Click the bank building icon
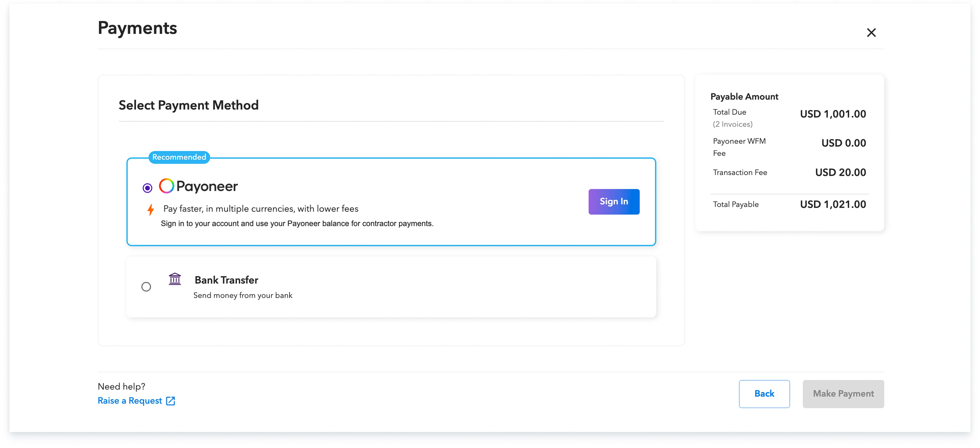This screenshot has height=448, width=980. (x=175, y=279)
